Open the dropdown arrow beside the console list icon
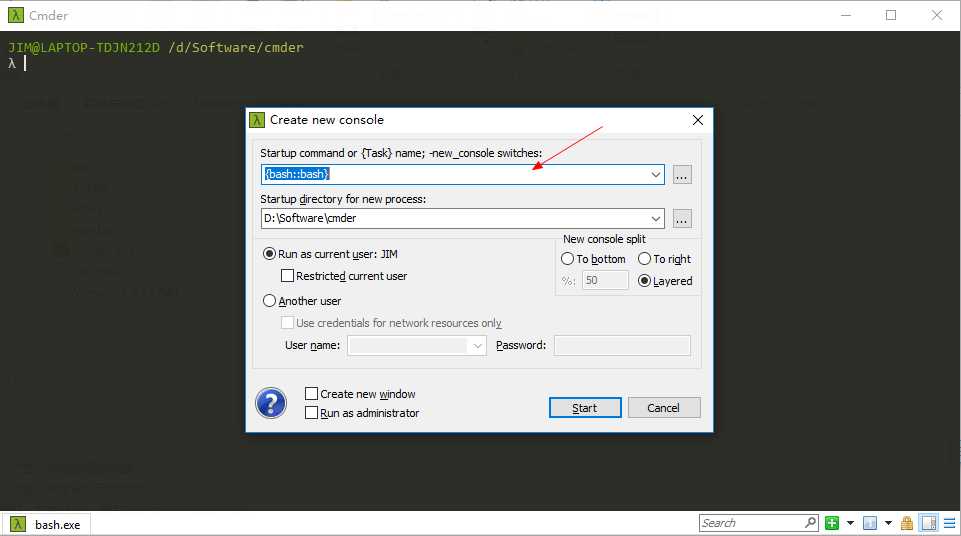This screenshot has height=536, width=961. tap(888, 523)
